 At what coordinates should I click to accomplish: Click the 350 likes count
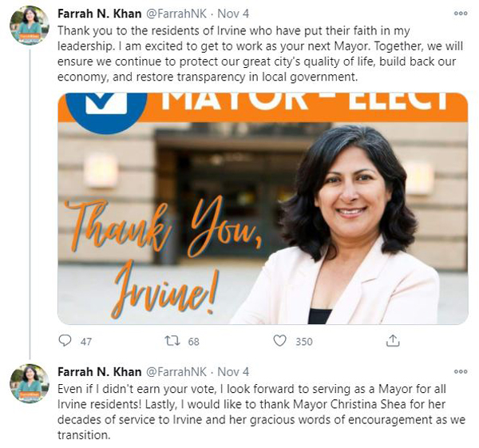[304, 341]
